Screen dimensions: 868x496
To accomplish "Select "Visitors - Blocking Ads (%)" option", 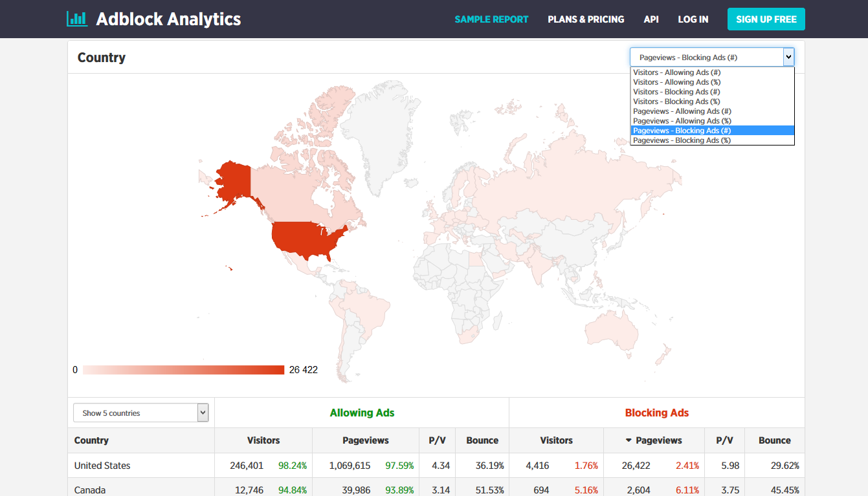I will pos(676,101).
